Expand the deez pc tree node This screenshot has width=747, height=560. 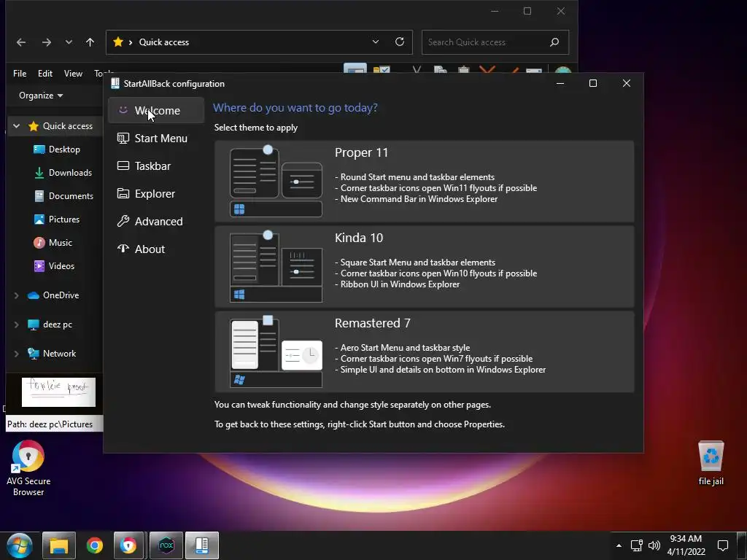(x=16, y=324)
